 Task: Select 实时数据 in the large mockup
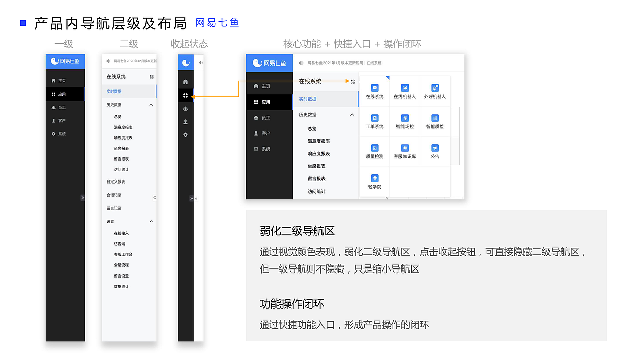point(326,99)
